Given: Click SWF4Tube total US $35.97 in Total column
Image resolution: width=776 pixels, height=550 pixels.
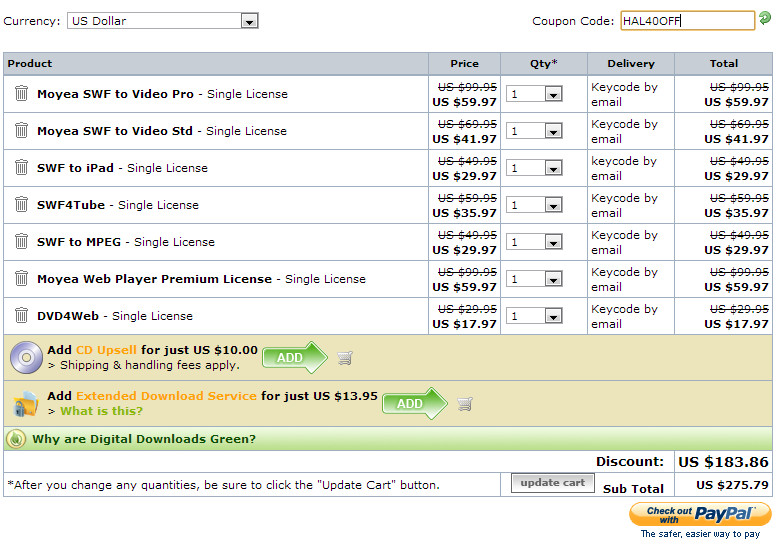Looking at the screenshot, I should pos(736,213).
